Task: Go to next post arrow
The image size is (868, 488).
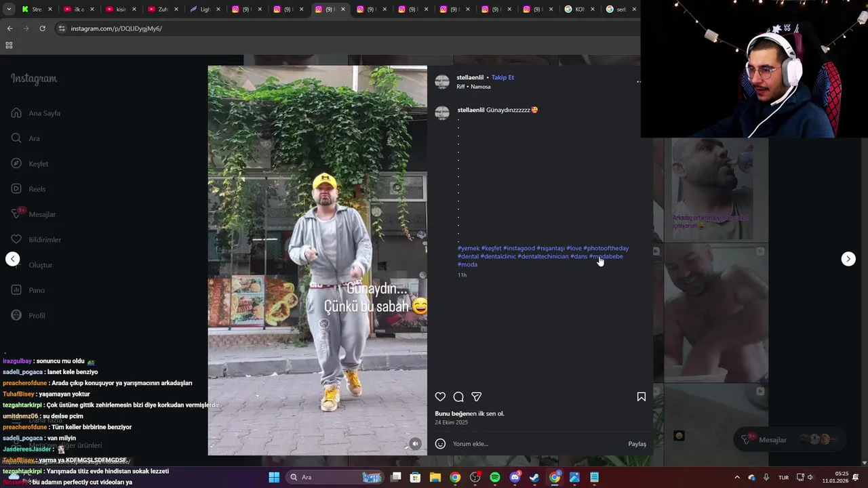Action: 848,259
